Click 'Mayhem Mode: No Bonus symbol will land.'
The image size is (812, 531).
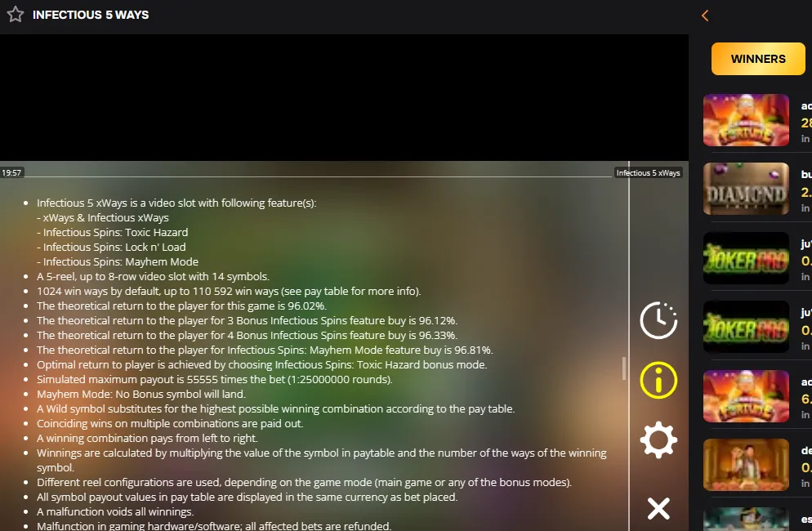coord(141,394)
